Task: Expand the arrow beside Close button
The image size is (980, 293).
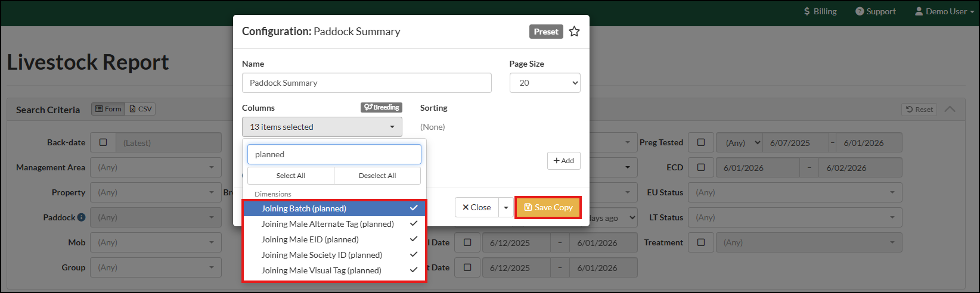Action: (506, 207)
